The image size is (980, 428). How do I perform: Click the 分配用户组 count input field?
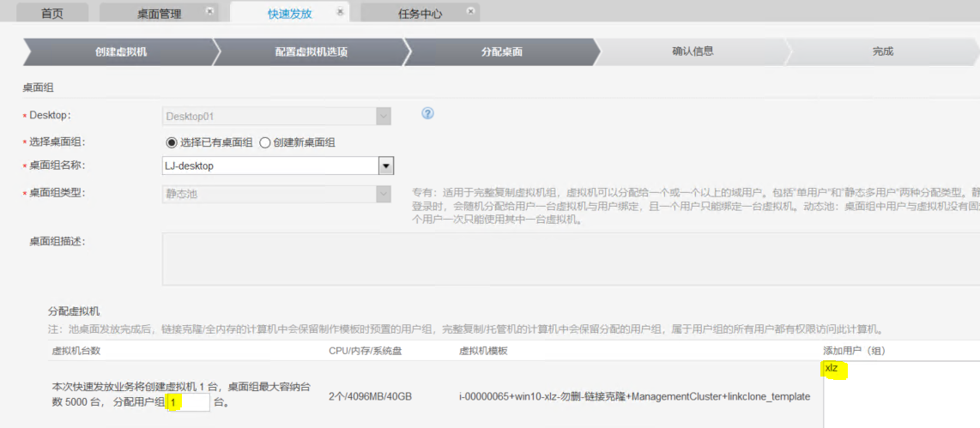pyautogui.click(x=188, y=403)
